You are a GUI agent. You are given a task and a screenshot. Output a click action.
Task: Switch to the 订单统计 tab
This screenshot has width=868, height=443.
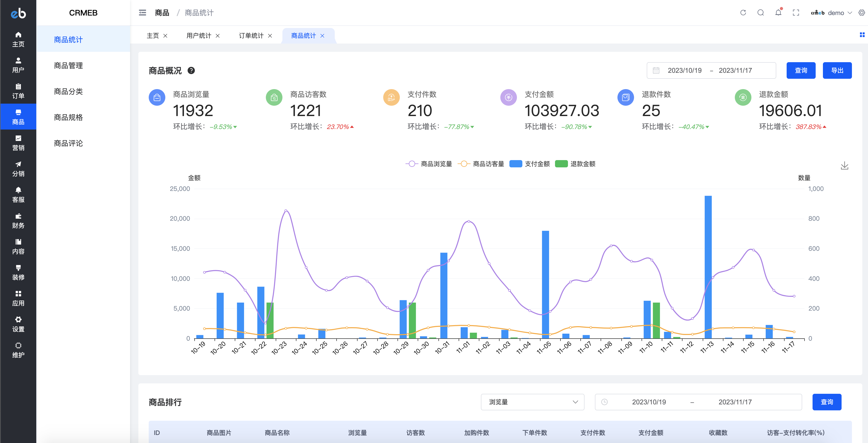point(251,36)
